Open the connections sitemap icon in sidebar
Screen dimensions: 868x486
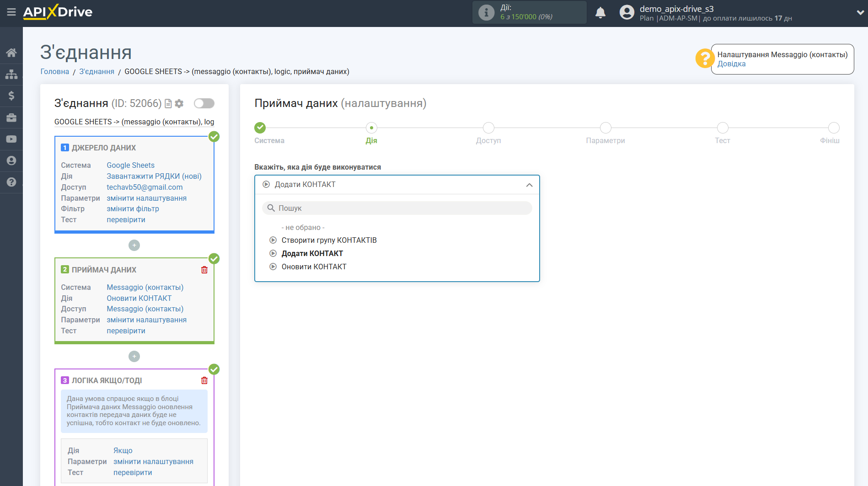click(x=11, y=74)
